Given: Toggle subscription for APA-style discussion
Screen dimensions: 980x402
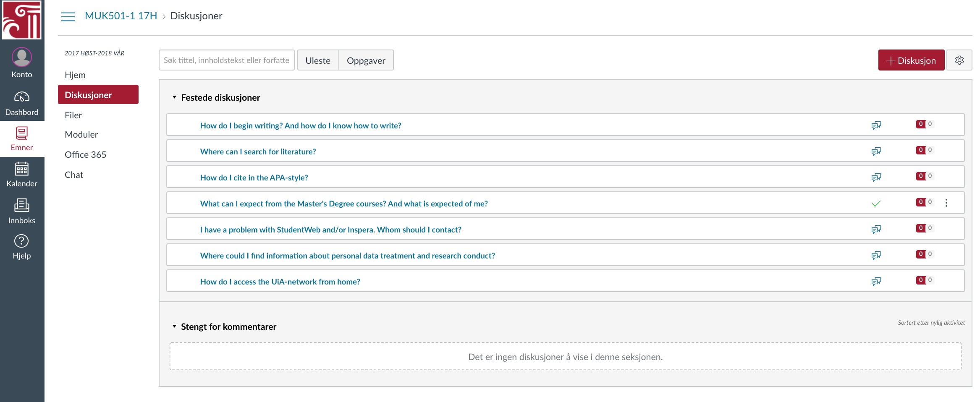Looking at the screenshot, I should coord(876,178).
